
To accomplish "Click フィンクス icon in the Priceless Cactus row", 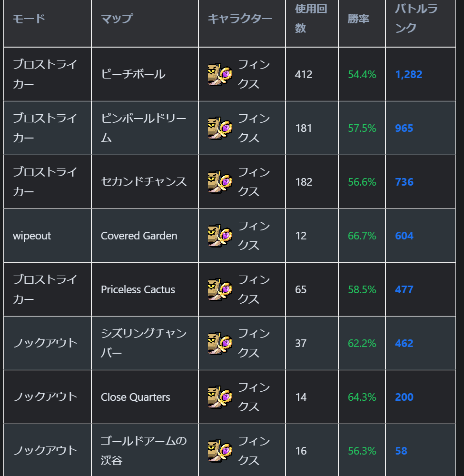I will 220,289.
